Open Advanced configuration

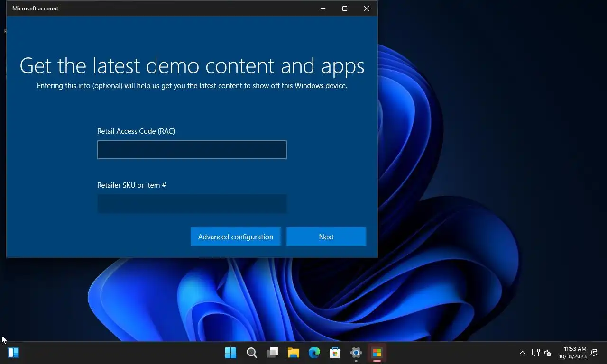(236, 237)
